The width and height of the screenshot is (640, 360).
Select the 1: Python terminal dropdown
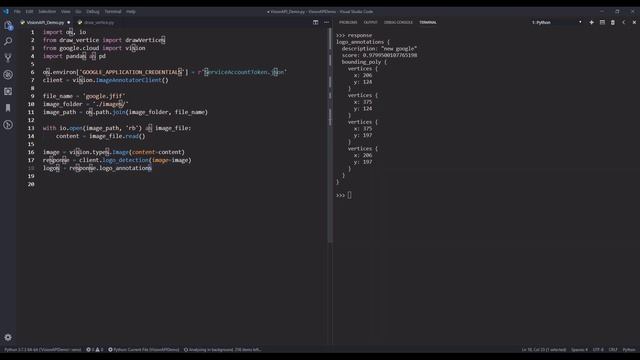coord(556,22)
